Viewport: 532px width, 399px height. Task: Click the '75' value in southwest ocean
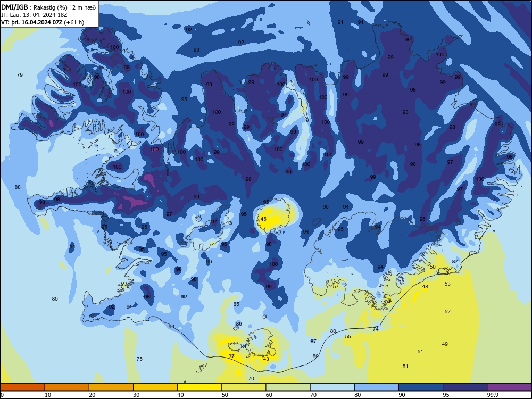click(x=139, y=359)
